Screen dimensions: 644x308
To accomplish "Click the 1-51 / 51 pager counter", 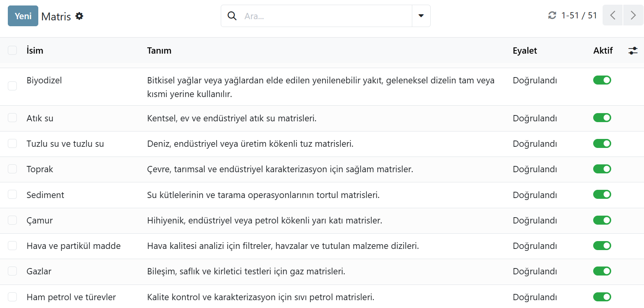I will coord(579,15).
